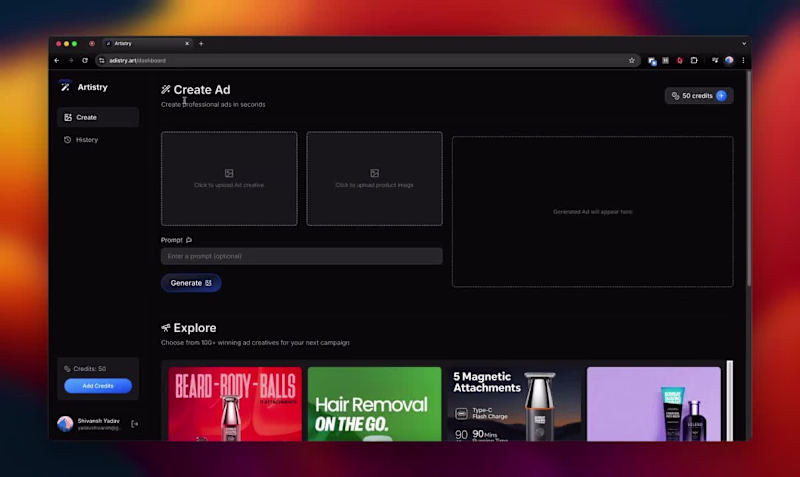This screenshot has height=477, width=800.
Task: Reload the page with the refresh icon
Action: tap(85, 61)
